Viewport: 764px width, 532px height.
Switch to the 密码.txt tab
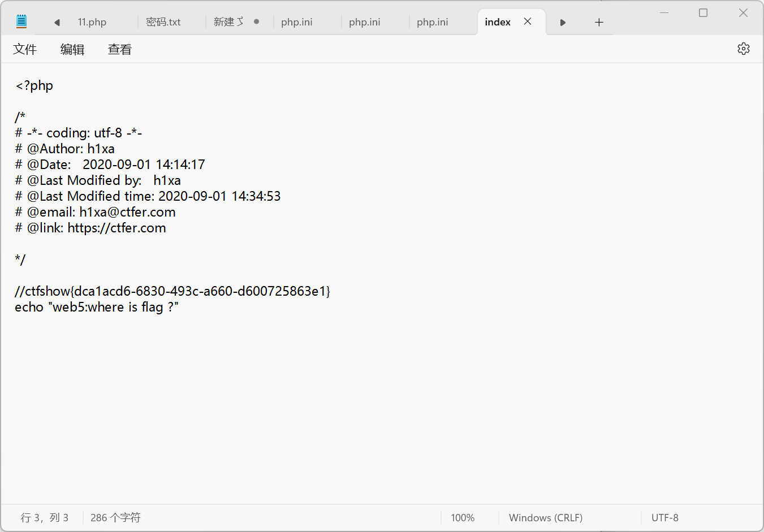point(163,22)
